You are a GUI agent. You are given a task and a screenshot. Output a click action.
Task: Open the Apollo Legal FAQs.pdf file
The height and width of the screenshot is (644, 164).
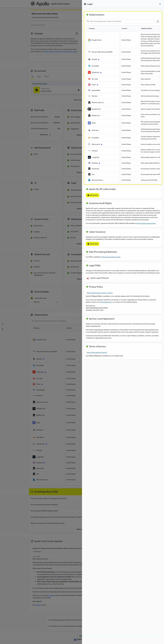(99, 278)
